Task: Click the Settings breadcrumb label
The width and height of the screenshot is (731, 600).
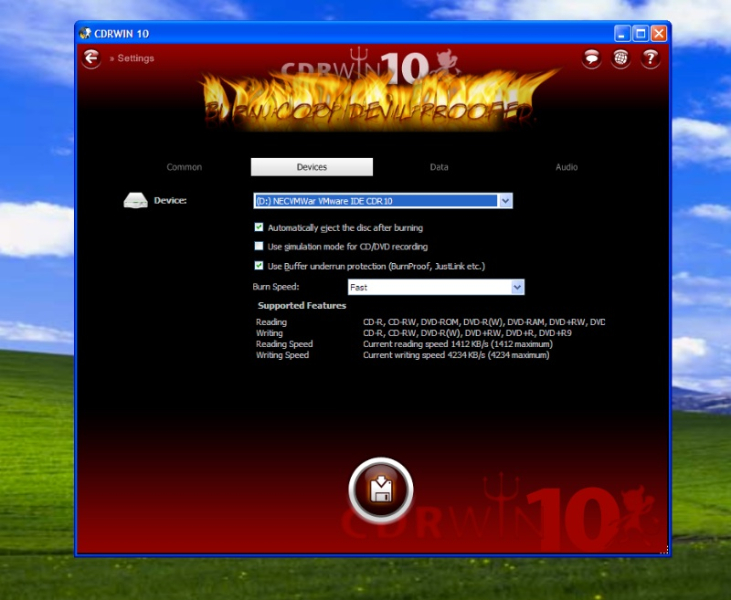Action: [x=135, y=59]
